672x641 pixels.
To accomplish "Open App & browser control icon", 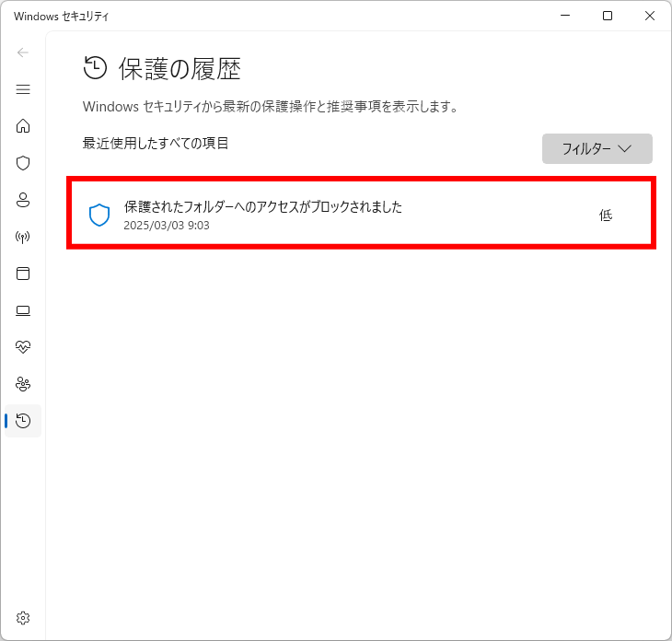I will click(x=23, y=274).
